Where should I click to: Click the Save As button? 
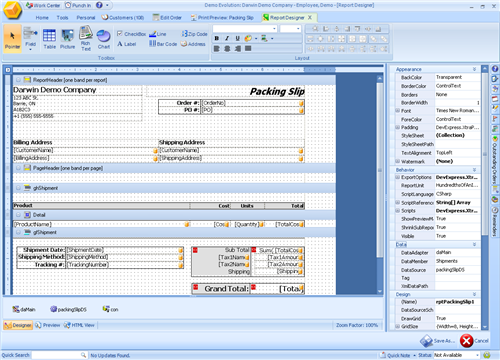(x=438, y=341)
